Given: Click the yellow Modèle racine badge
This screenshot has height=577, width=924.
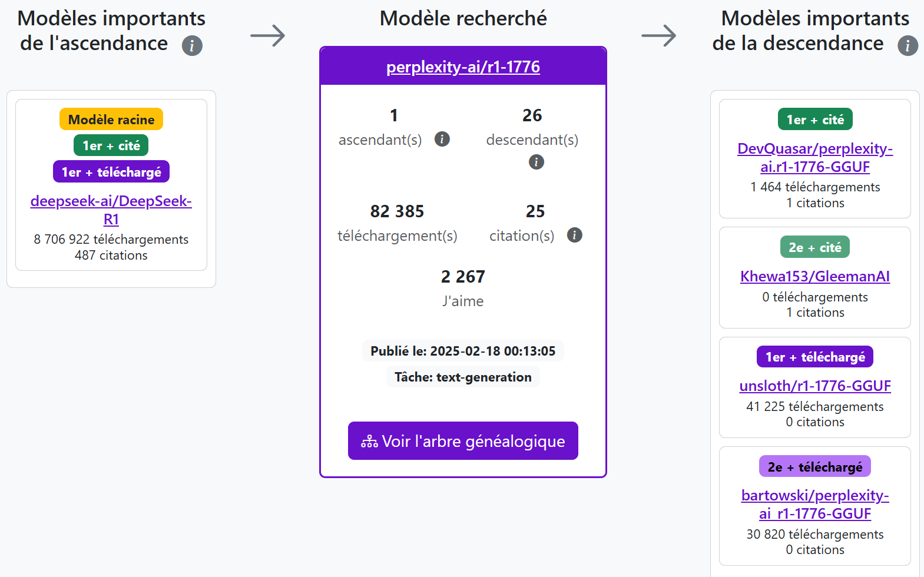Looking at the screenshot, I should pos(111,120).
